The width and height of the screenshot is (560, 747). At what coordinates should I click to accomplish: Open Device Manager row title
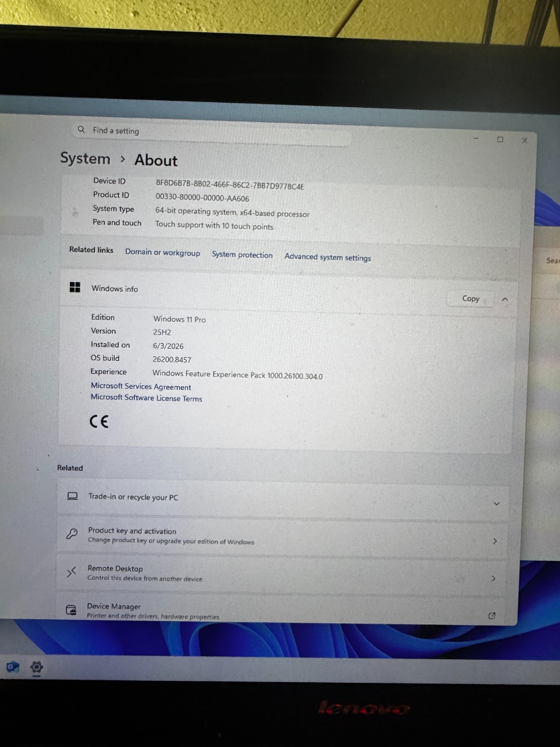[x=114, y=606]
